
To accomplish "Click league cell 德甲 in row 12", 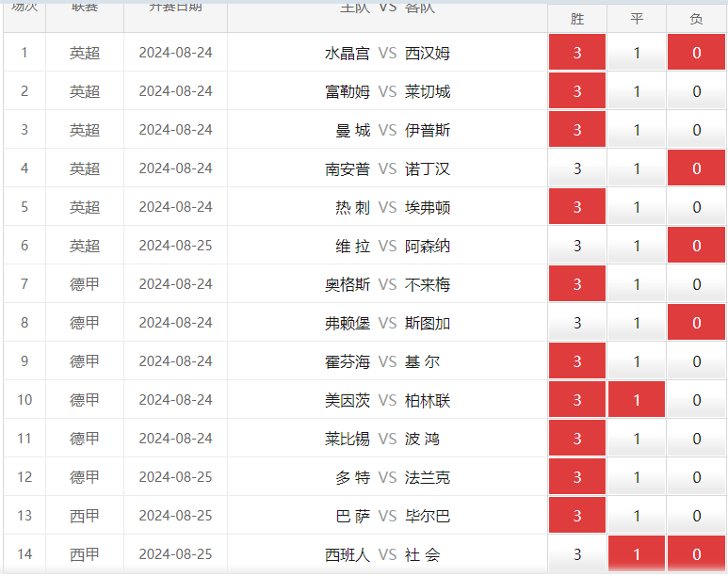I will pos(85,476).
